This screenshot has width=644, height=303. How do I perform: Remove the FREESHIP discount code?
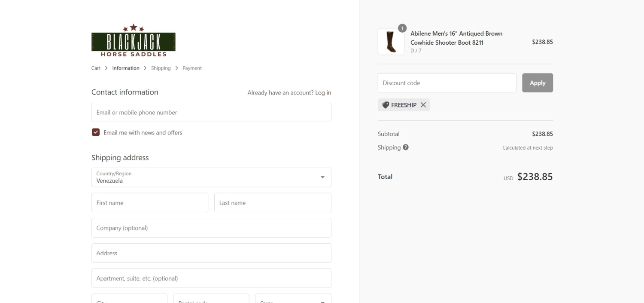[x=423, y=105]
